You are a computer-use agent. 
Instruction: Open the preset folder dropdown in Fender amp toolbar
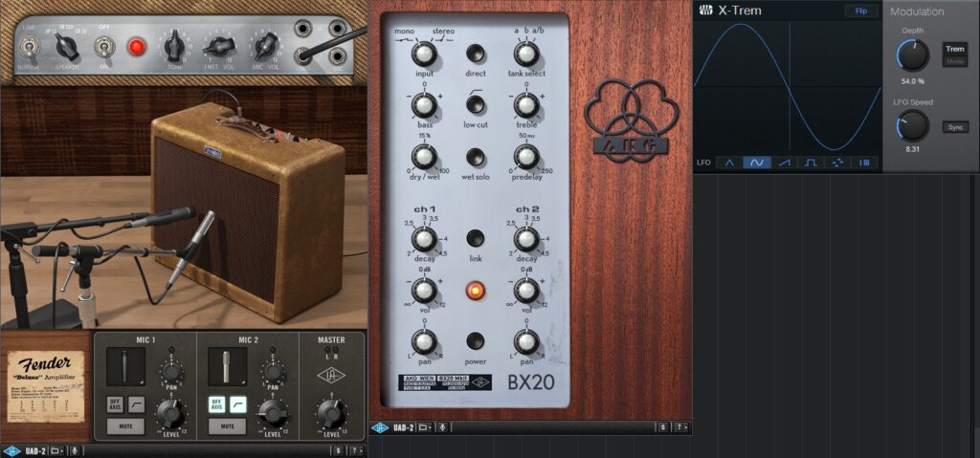[56, 450]
